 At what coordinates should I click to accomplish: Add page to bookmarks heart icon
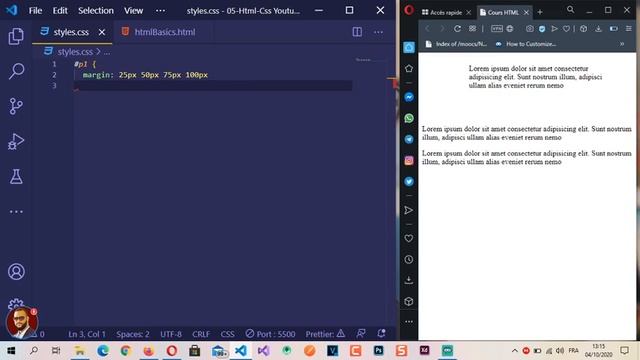(x=567, y=29)
